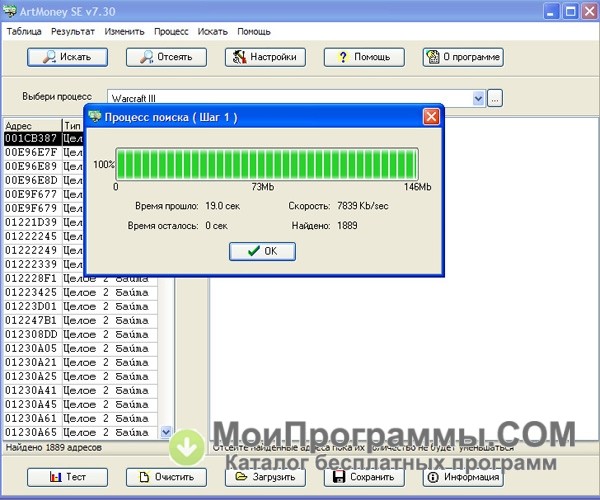Select address row 012228F1
600x500 pixels.
(80, 279)
